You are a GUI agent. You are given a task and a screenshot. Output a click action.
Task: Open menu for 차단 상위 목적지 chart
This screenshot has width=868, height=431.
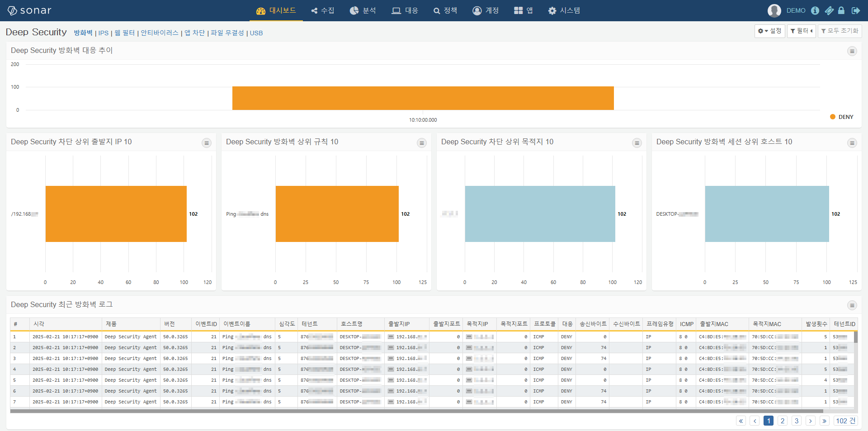(x=637, y=143)
